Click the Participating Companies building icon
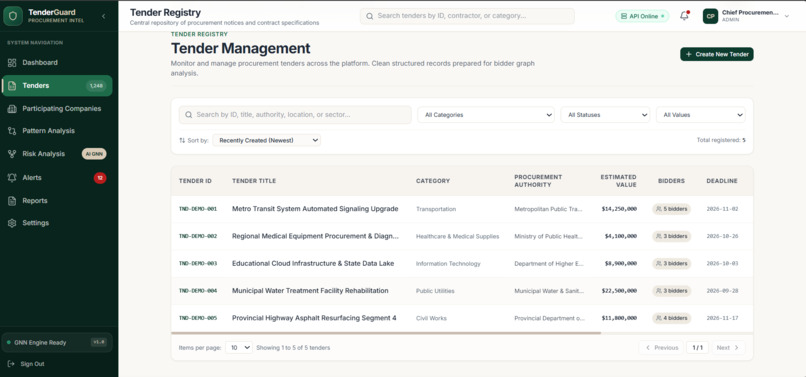 [12, 109]
